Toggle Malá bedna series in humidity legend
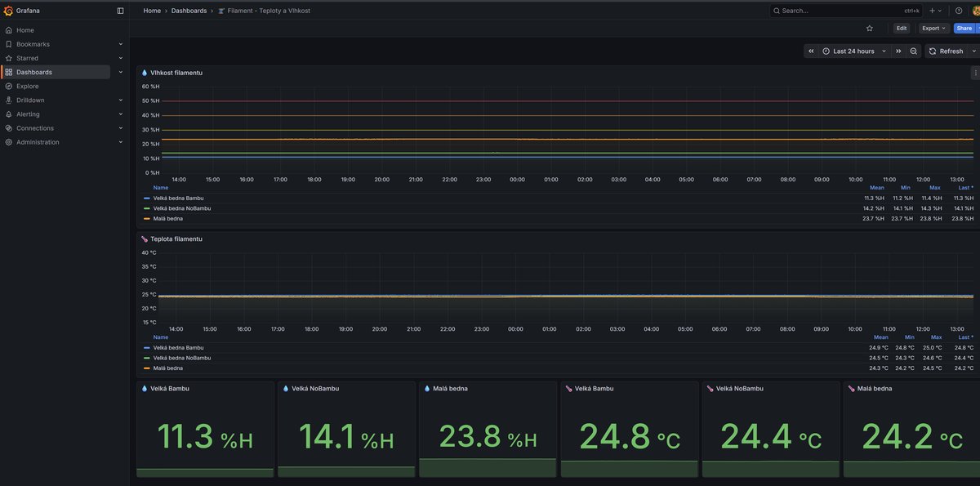This screenshot has width=980, height=486. click(168, 218)
